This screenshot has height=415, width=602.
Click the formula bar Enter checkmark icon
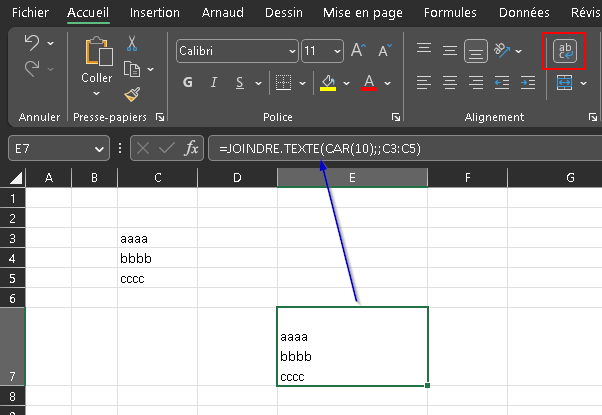click(x=167, y=148)
